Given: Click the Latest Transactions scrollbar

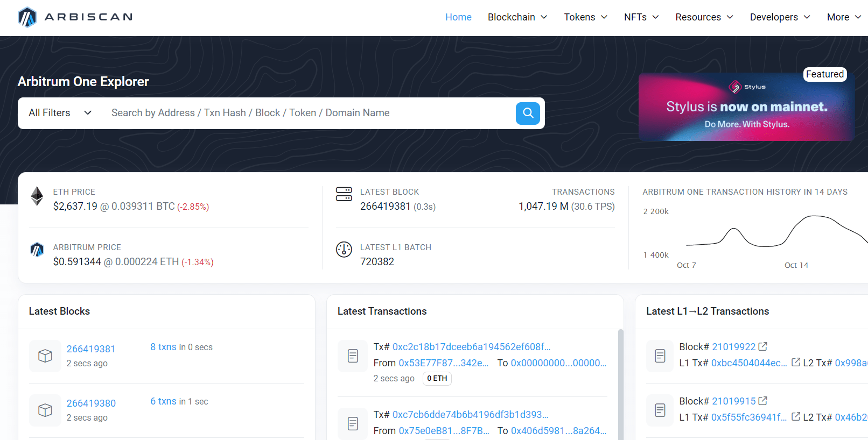Looking at the screenshot, I should (620, 385).
